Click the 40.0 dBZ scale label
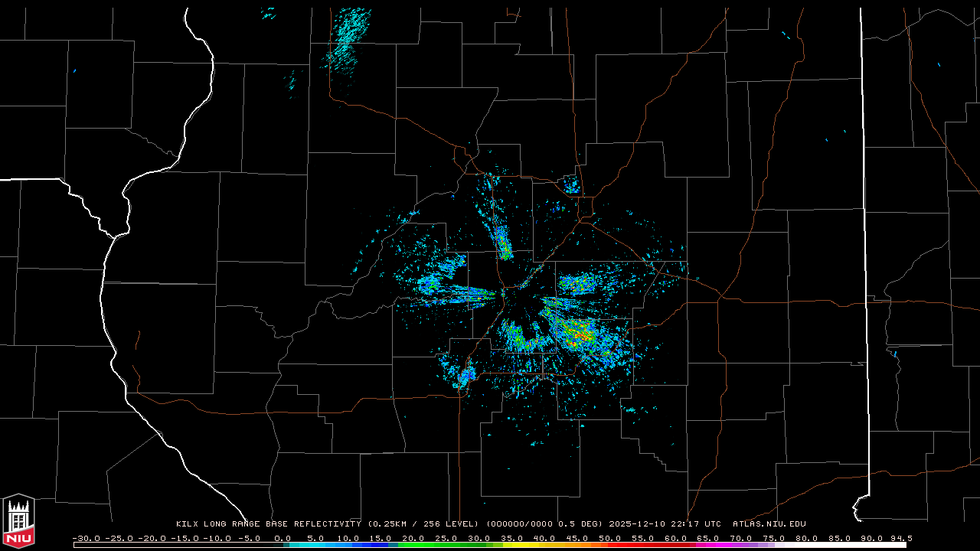Image resolution: width=980 pixels, height=551 pixels. (544, 538)
